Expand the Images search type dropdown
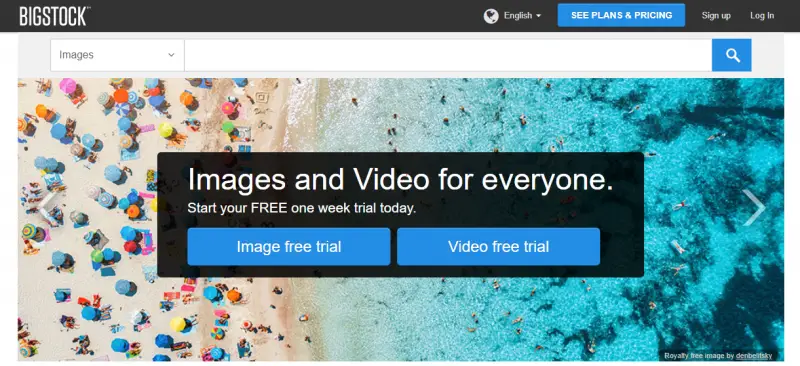Viewport: 800px width, 366px height. pos(117,55)
